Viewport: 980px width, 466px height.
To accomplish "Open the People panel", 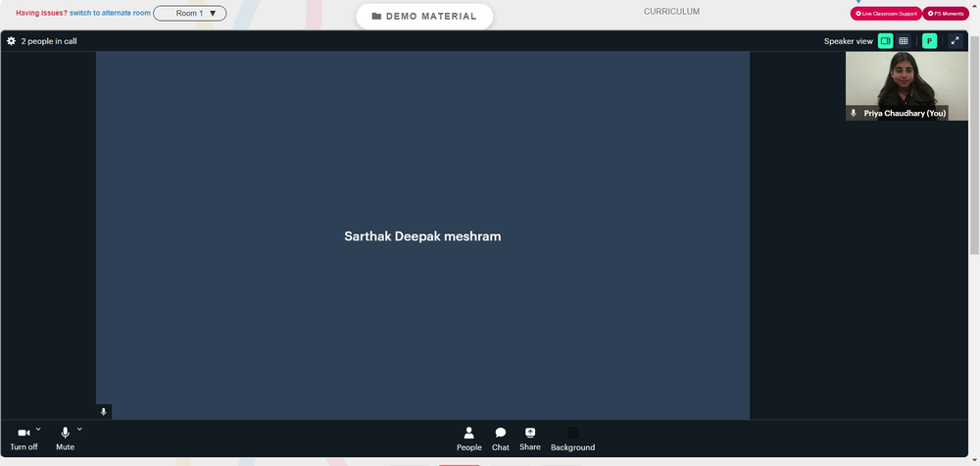I will coord(468,440).
